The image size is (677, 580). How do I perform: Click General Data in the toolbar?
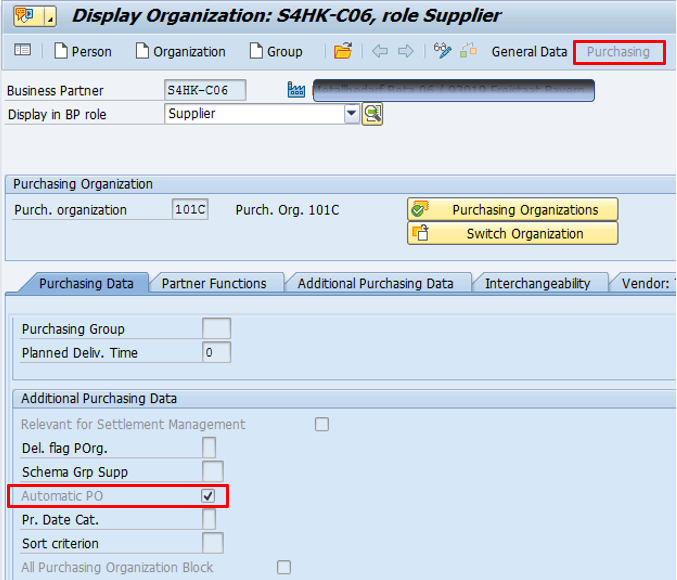529,51
